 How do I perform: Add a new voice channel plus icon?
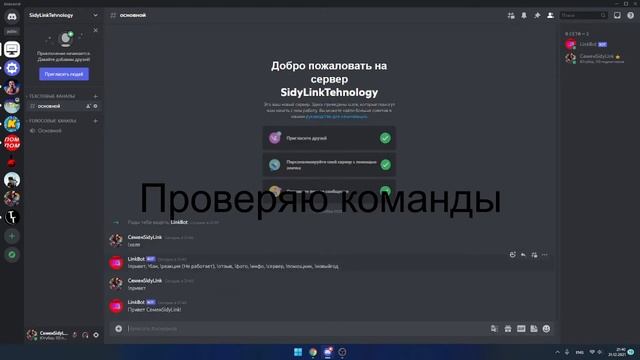coord(96,121)
